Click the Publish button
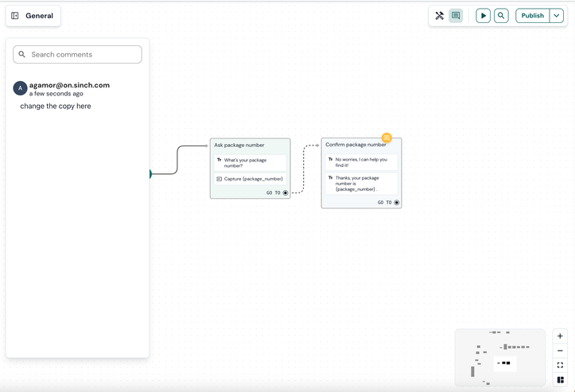 pos(532,16)
